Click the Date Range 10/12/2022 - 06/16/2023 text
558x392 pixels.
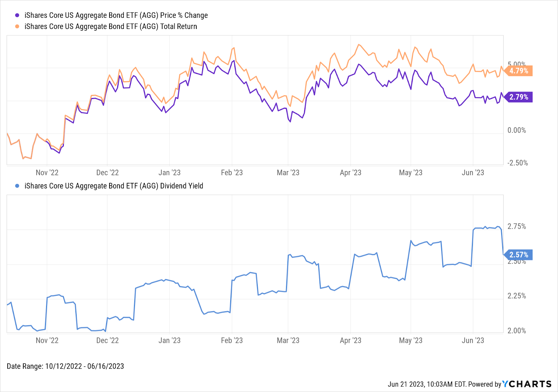coord(66,366)
